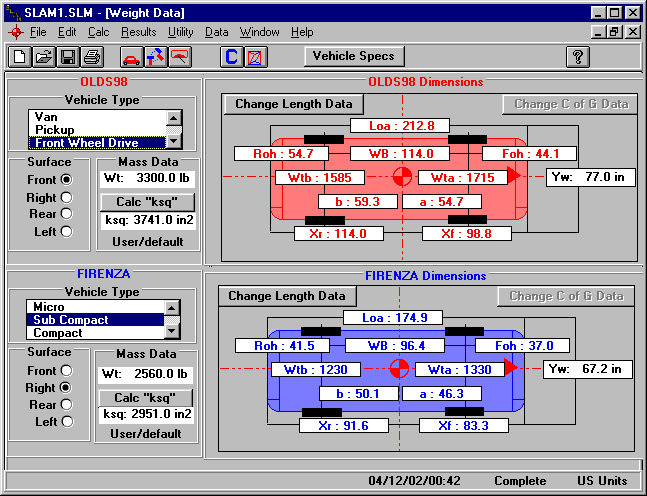Click the OLDS98 center of gravity symbol
Image resolution: width=647 pixels, height=496 pixels.
click(402, 177)
